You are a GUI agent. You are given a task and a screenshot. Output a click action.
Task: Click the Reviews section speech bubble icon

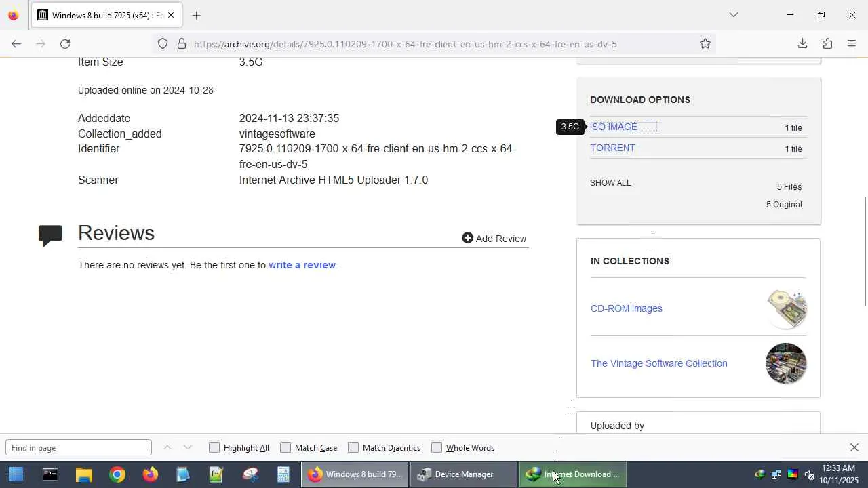click(50, 235)
